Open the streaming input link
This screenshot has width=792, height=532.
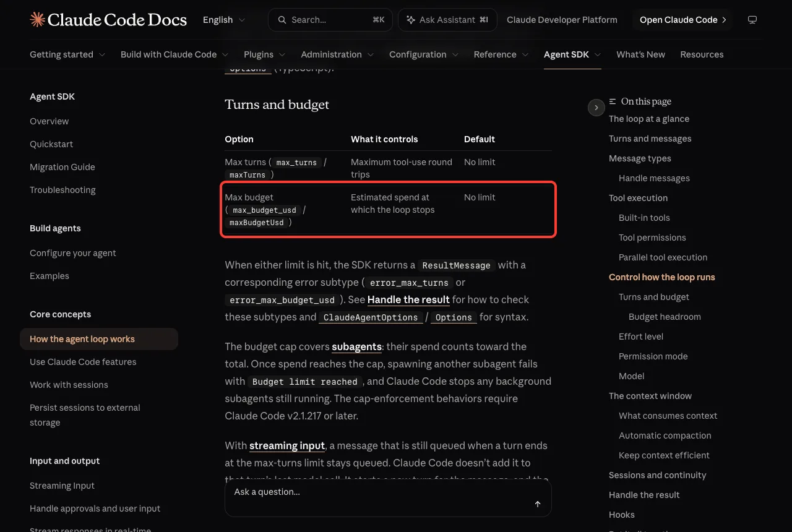(x=287, y=445)
